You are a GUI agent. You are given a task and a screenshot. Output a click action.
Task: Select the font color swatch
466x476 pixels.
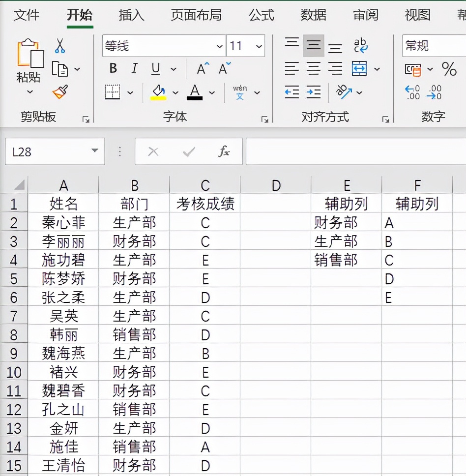point(195,91)
